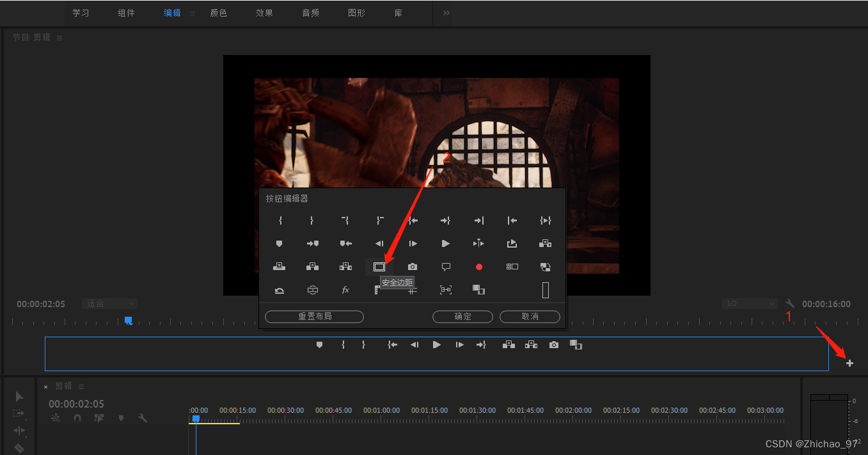Viewport: 868px width, 455px height.
Task: Open the 编辑 workspace options menu
Action: pyautogui.click(x=193, y=13)
